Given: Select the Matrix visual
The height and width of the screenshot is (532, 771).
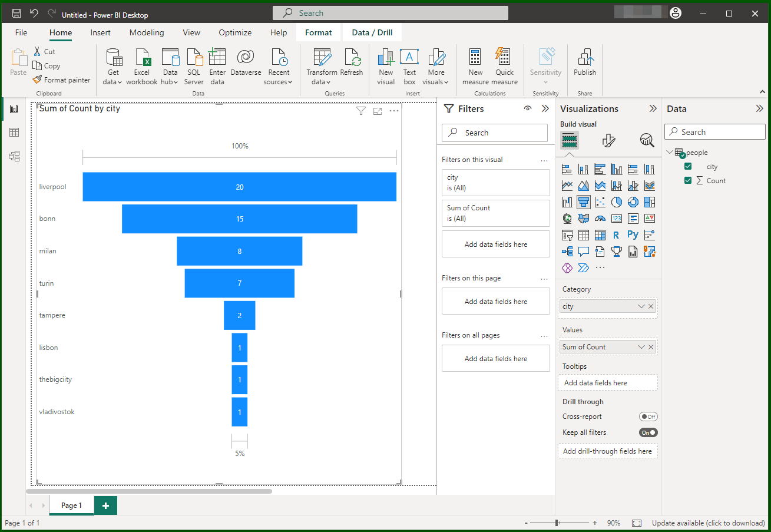Looking at the screenshot, I should pyautogui.click(x=600, y=235).
